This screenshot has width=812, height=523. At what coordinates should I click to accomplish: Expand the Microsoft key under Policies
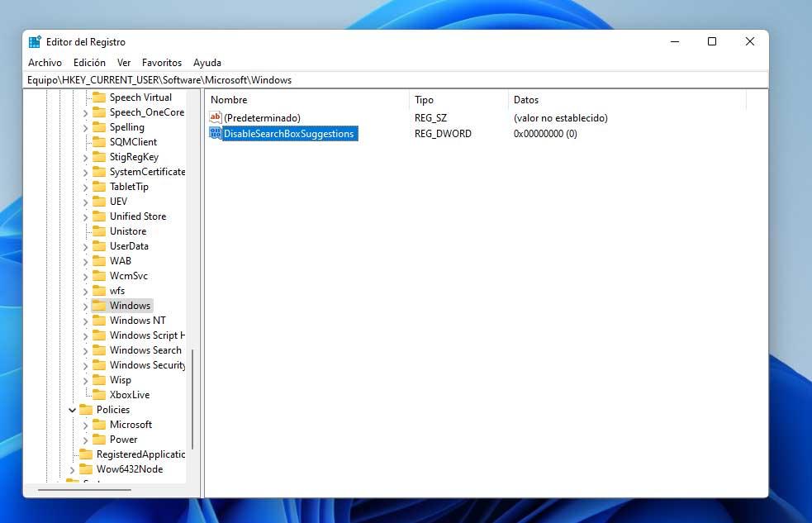pos(85,426)
